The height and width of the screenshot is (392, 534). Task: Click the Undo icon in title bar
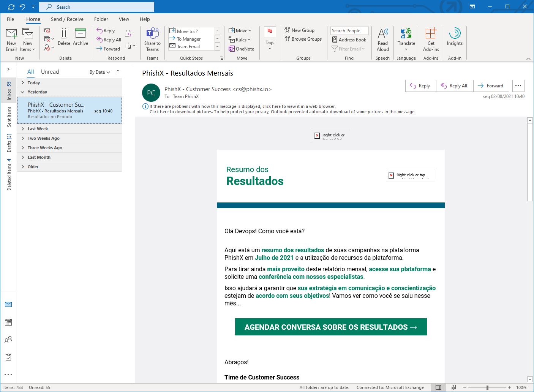click(22, 7)
